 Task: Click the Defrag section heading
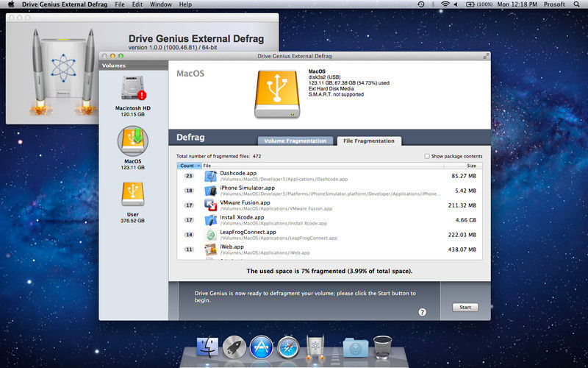190,138
